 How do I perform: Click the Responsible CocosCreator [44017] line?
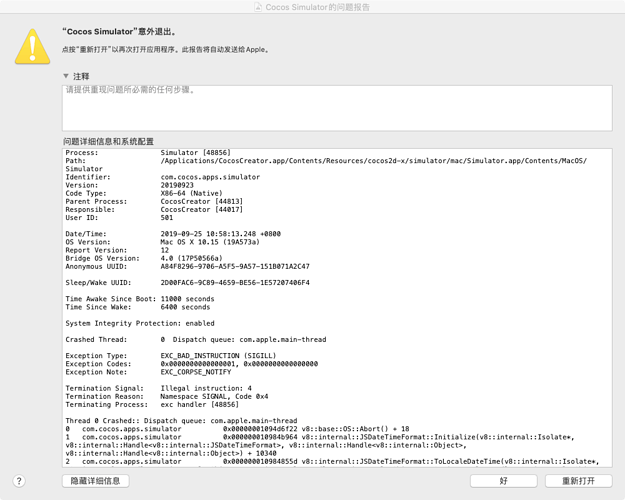[154, 209]
